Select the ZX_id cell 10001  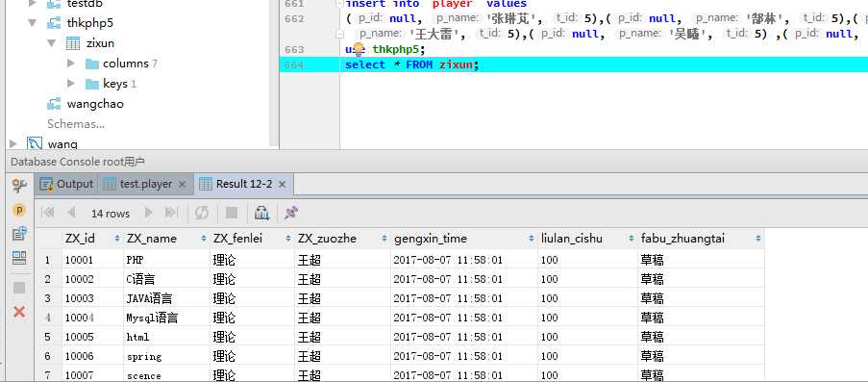pos(92,260)
